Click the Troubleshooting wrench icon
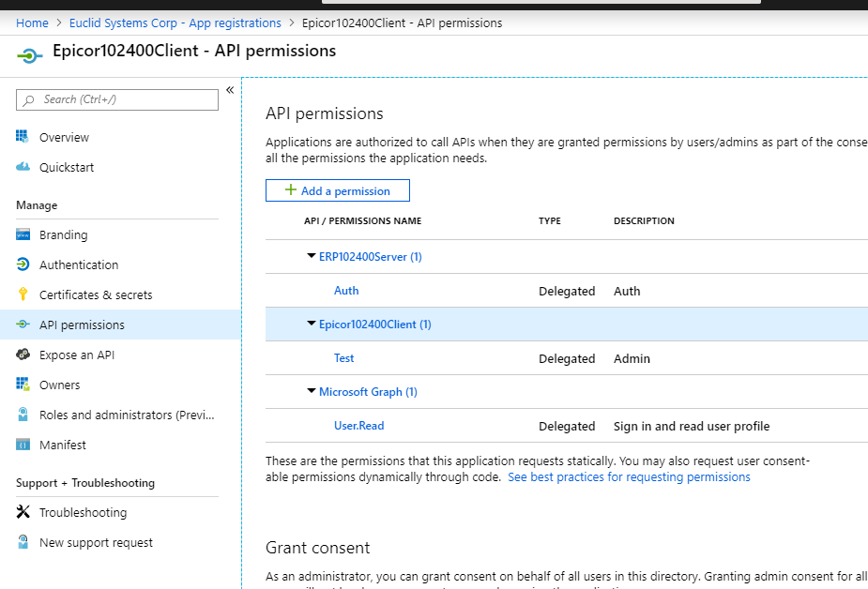 click(23, 512)
